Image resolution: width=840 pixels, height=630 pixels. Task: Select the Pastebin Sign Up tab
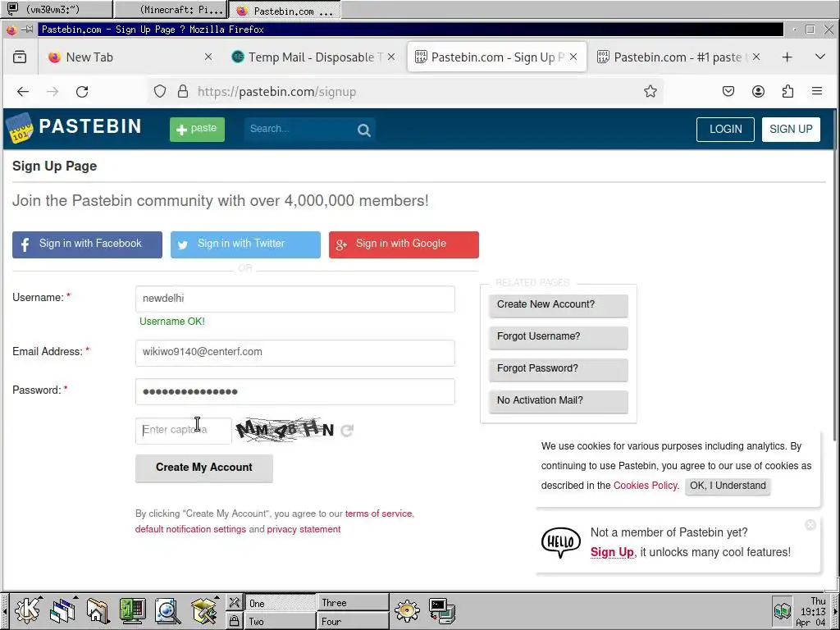click(x=496, y=57)
